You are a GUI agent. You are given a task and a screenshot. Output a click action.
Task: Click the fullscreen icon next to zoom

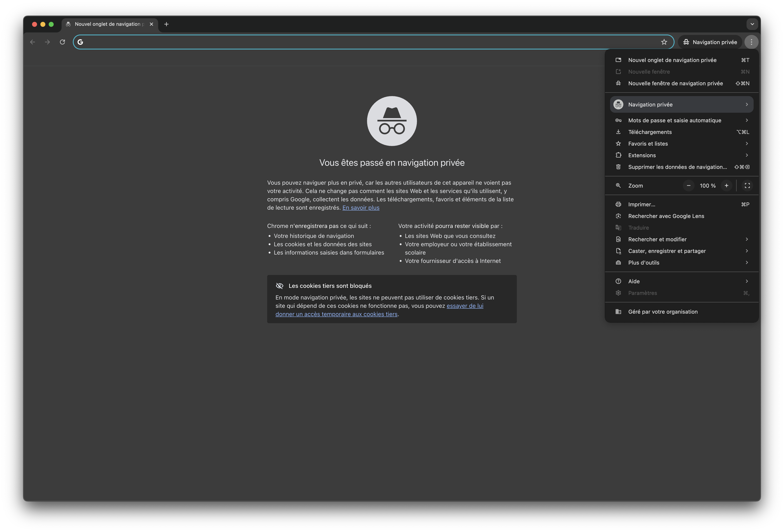click(x=747, y=186)
